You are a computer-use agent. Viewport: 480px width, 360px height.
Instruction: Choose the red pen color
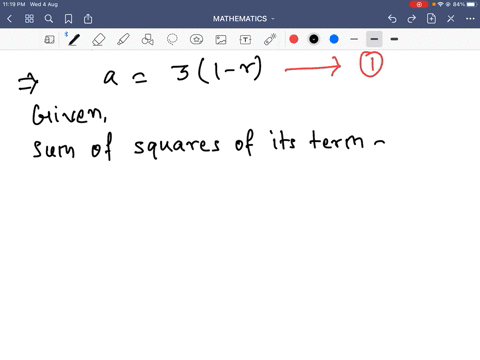[294, 39]
